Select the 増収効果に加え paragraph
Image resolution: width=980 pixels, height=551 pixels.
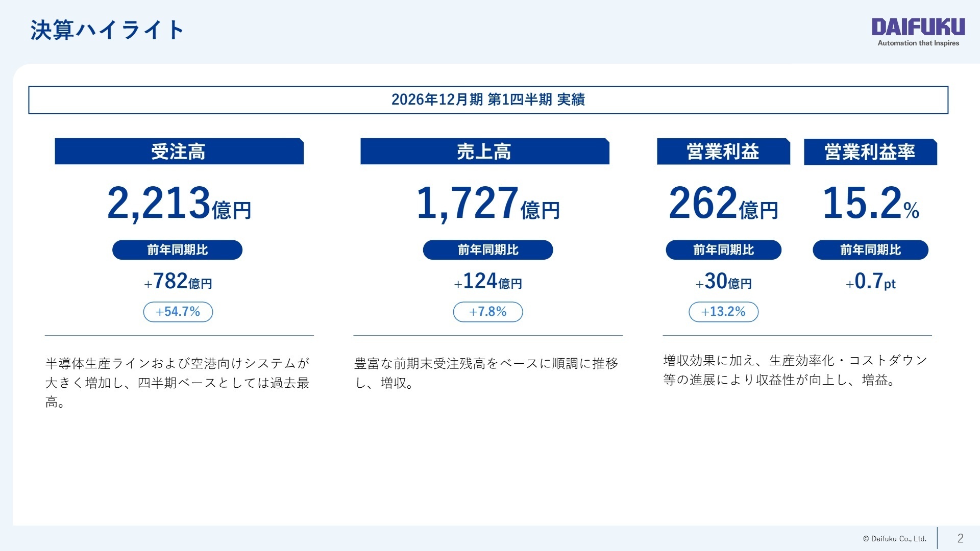[795, 370]
